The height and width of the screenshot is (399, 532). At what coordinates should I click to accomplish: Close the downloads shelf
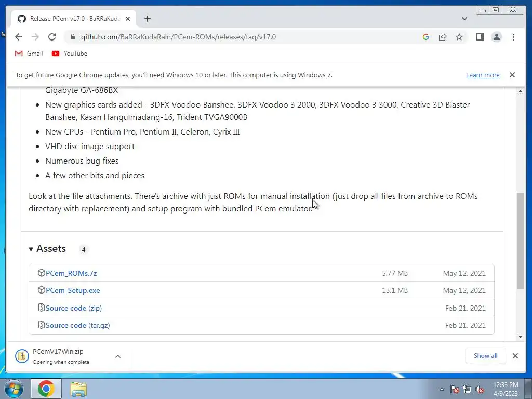point(515,355)
